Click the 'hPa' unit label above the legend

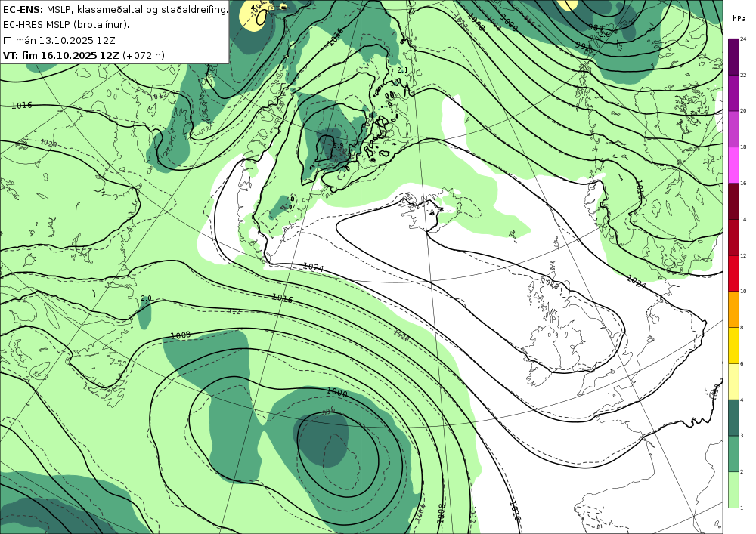click(x=738, y=19)
